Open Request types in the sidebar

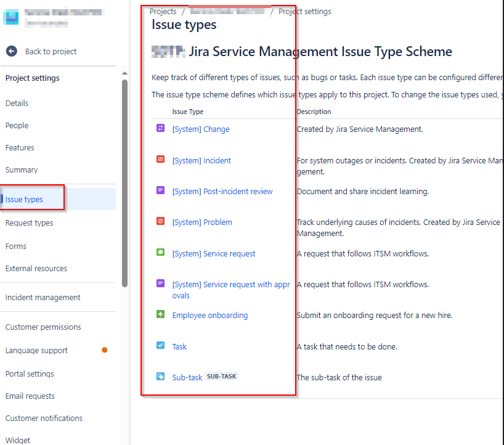(29, 223)
